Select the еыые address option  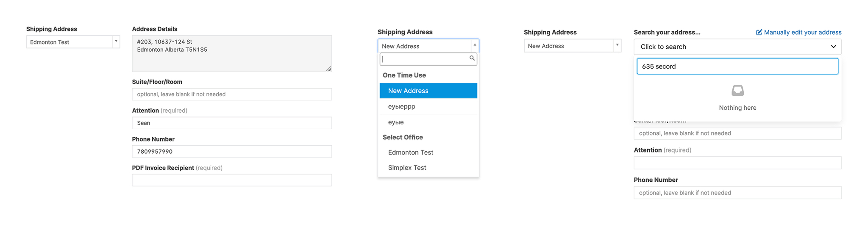(x=396, y=122)
